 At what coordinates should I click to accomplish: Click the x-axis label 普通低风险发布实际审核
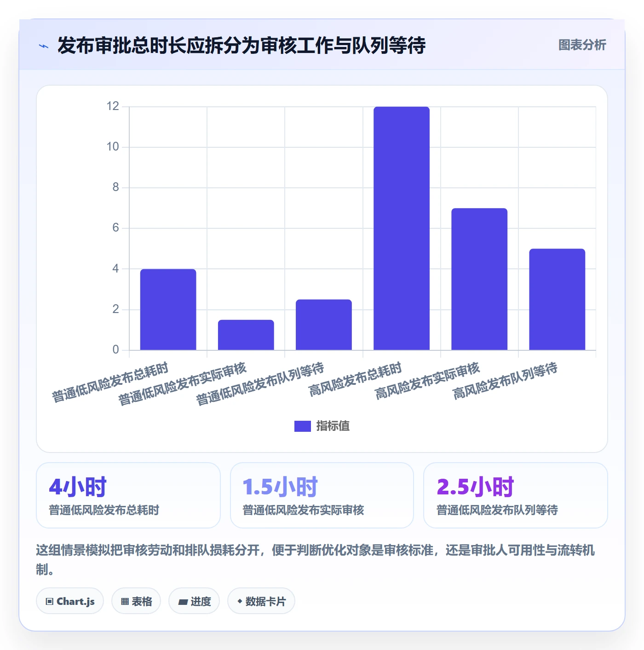point(183,384)
